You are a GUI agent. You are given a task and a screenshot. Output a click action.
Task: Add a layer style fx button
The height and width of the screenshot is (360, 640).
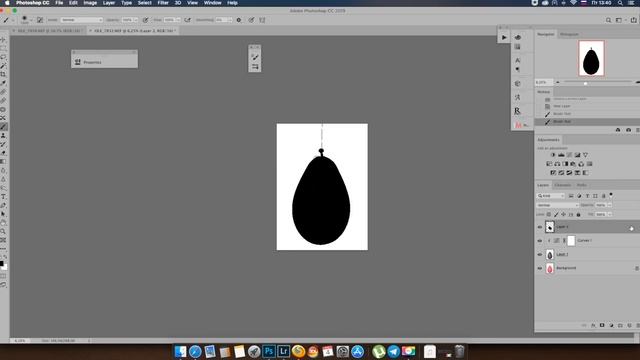593,325
